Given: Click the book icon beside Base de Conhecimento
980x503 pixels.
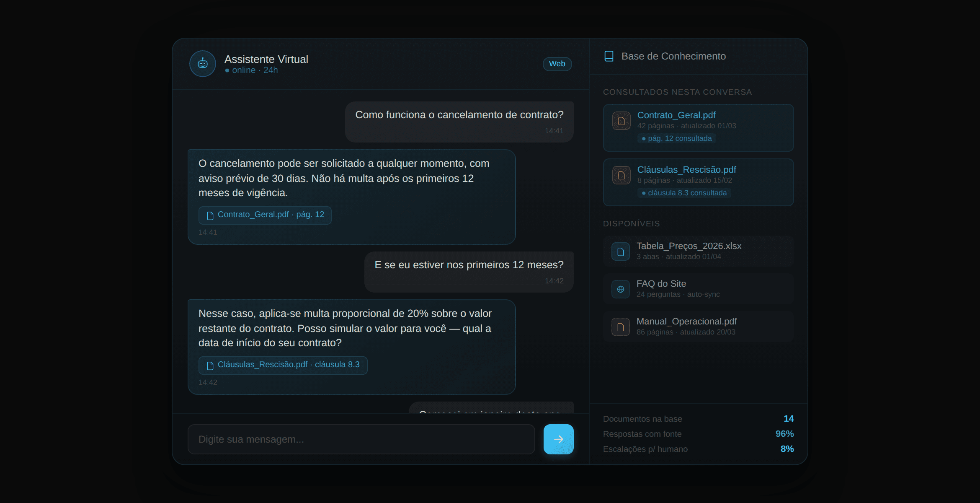Looking at the screenshot, I should 609,56.
